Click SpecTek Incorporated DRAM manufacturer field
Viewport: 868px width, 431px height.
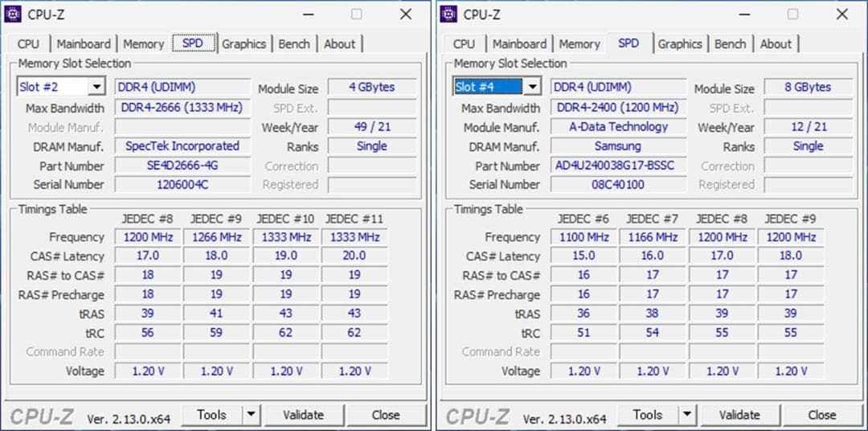(x=182, y=146)
